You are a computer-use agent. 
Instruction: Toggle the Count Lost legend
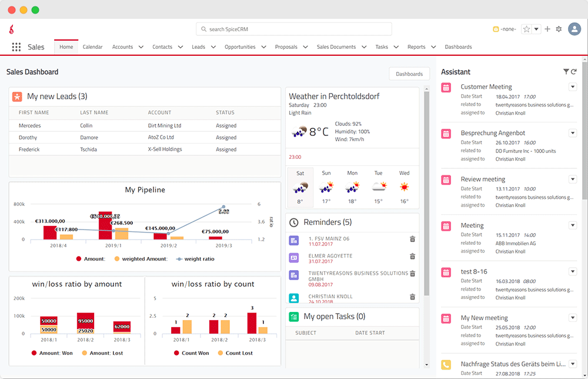point(235,353)
